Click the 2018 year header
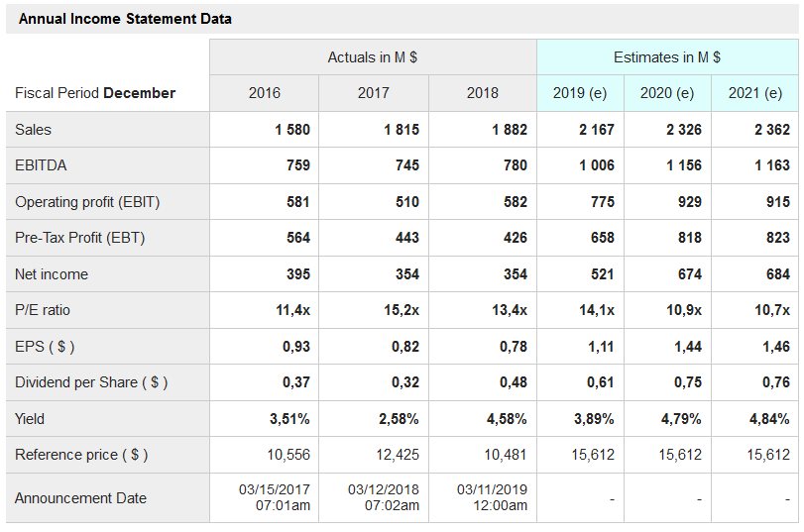 pyautogui.click(x=483, y=93)
